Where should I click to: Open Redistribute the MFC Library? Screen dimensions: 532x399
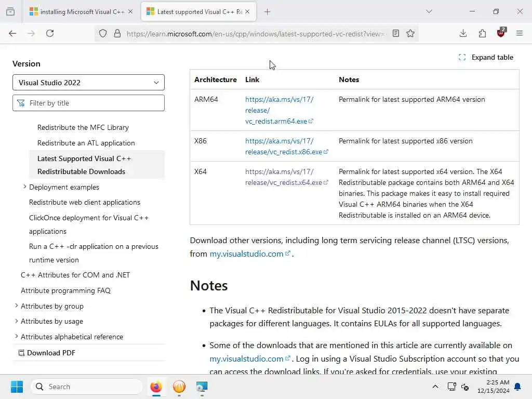point(83,128)
